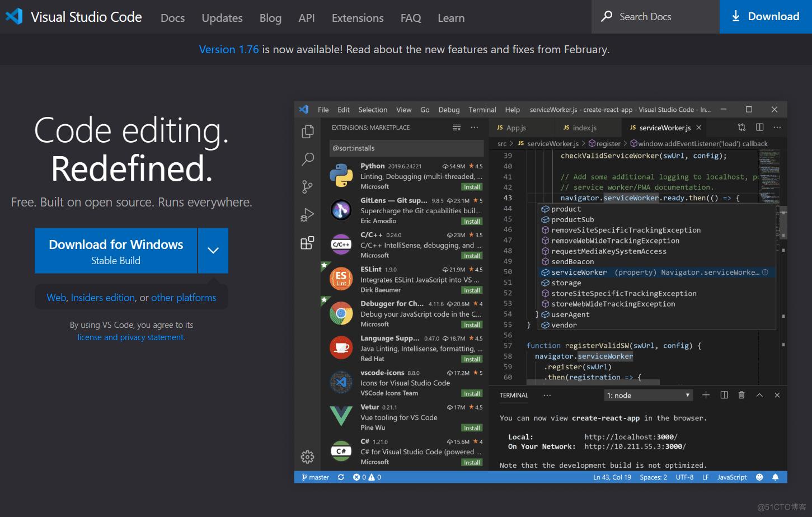Screen dimensions: 812x517
Task: Click the errors and warnings status bar indicator
Action: coord(367,477)
